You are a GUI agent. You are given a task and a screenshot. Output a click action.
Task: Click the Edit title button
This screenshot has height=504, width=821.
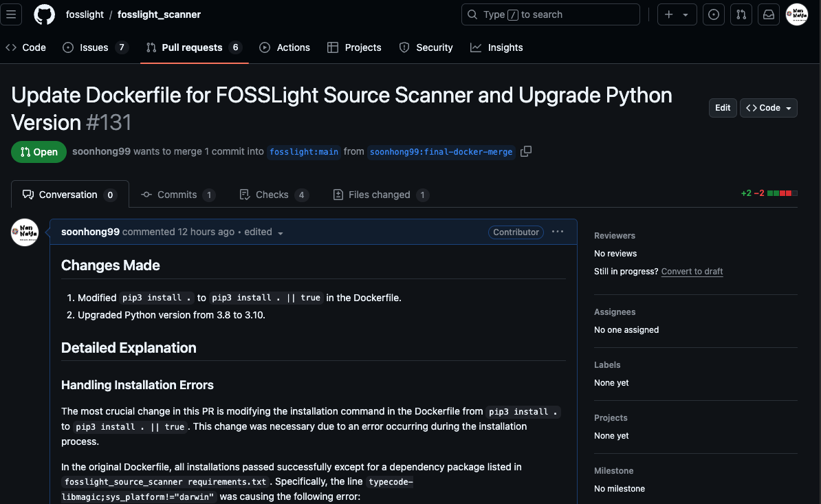click(723, 108)
